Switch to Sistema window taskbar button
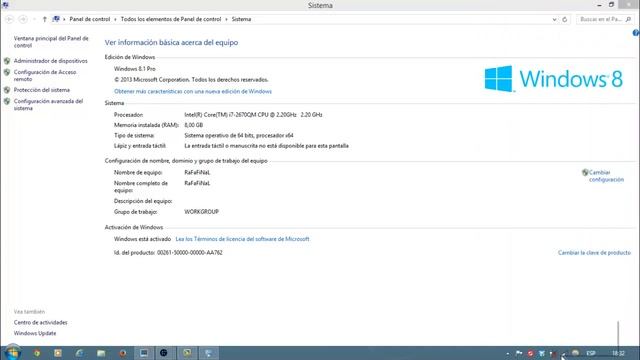 [x=208, y=353]
